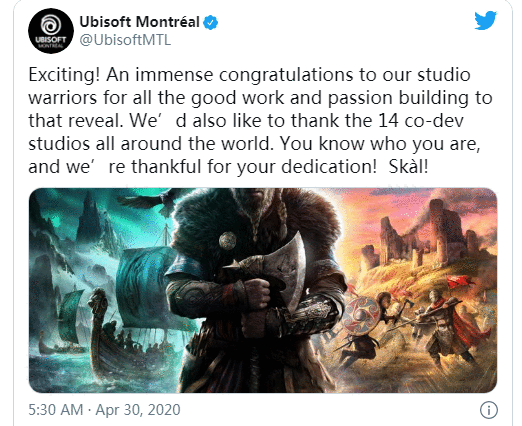
Task: Open the tweet info circle icon
Action: (x=489, y=410)
